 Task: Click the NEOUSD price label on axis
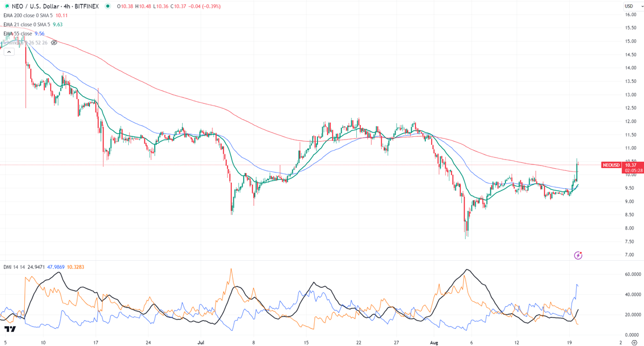[x=611, y=165]
